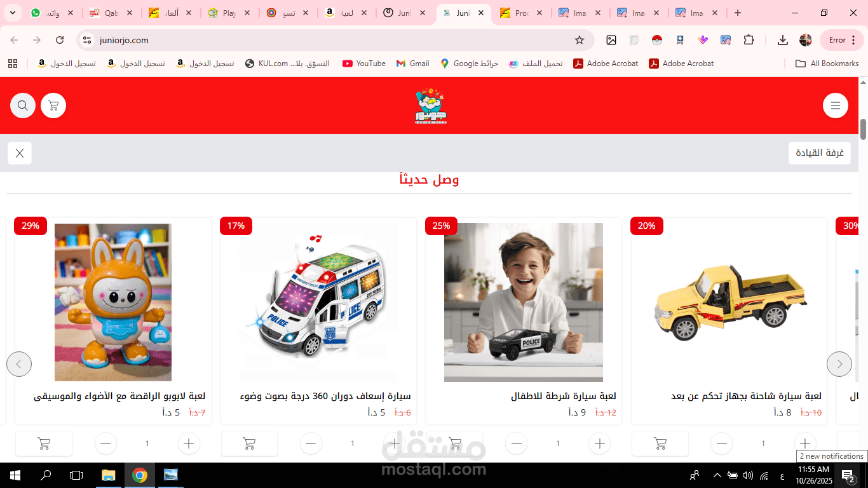Click the غرفة القيادة button

click(x=820, y=153)
